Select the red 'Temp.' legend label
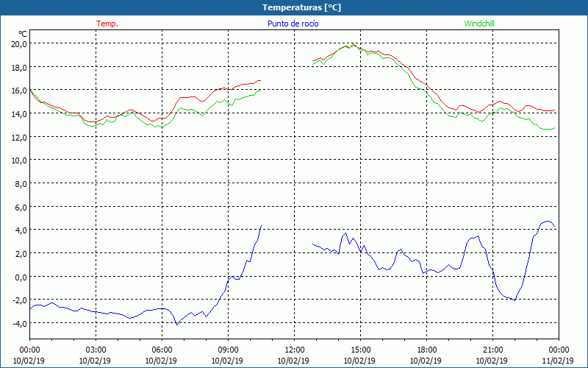The width and height of the screenshot is (588, 368). [107, 24]
